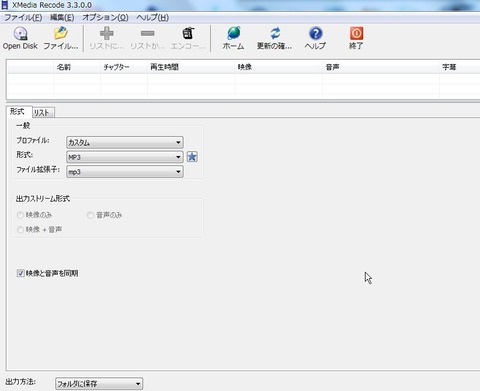
Task: Open the ヘルプ question mark icon
Action: (315, 33)
